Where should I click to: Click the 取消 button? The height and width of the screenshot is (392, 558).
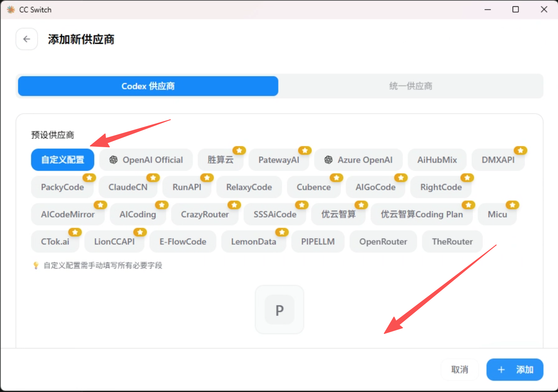pos(460,370)
